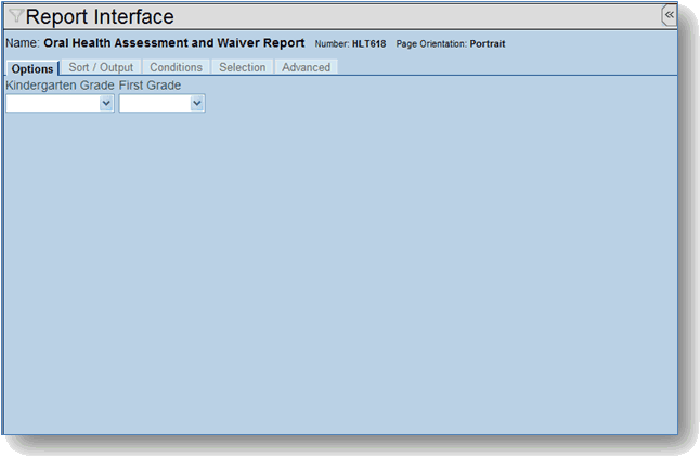This screenshot has width=700, height=457.
Task: Click the report name Oral Health Assessment and Waiver Report
Action: (x=174, y=43)
